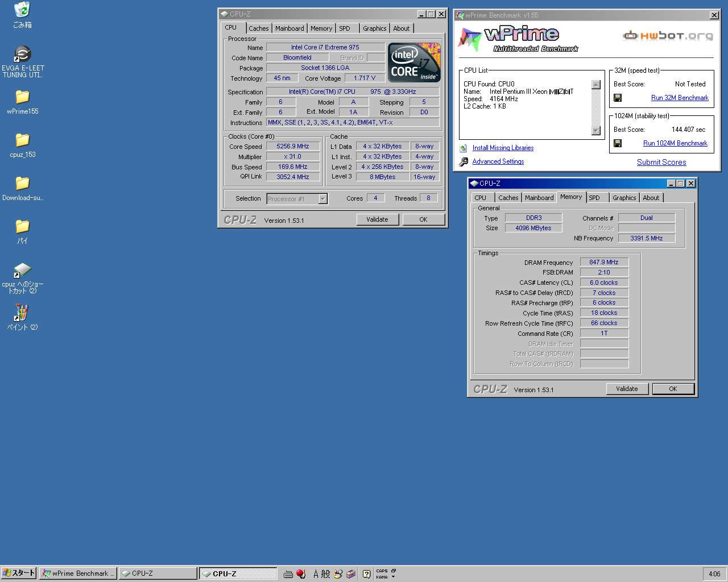Select Graphics tab in CPU-Z Memory window

coord(624,198)
